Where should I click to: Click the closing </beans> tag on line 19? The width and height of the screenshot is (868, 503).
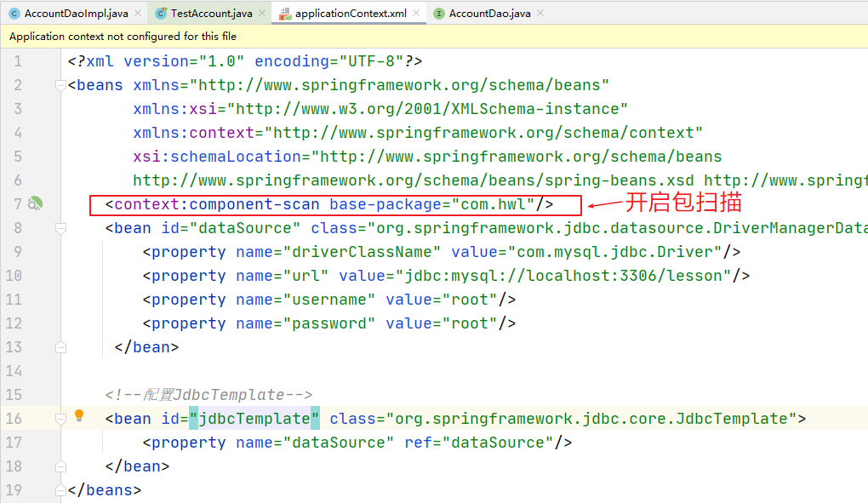point(105,490)
